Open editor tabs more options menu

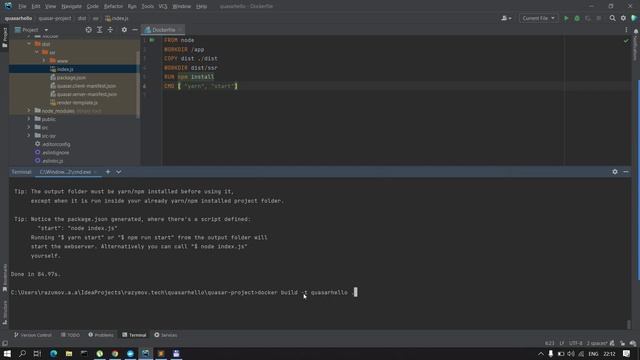(626, 30)
